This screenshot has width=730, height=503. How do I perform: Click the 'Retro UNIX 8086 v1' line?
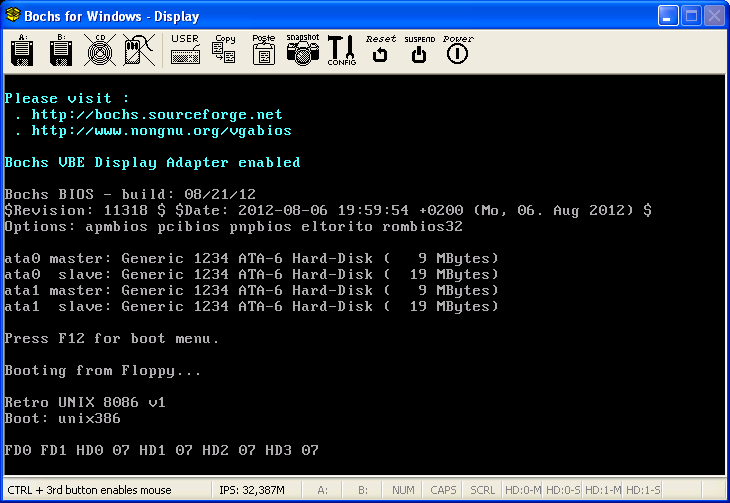tap(85, 402)
